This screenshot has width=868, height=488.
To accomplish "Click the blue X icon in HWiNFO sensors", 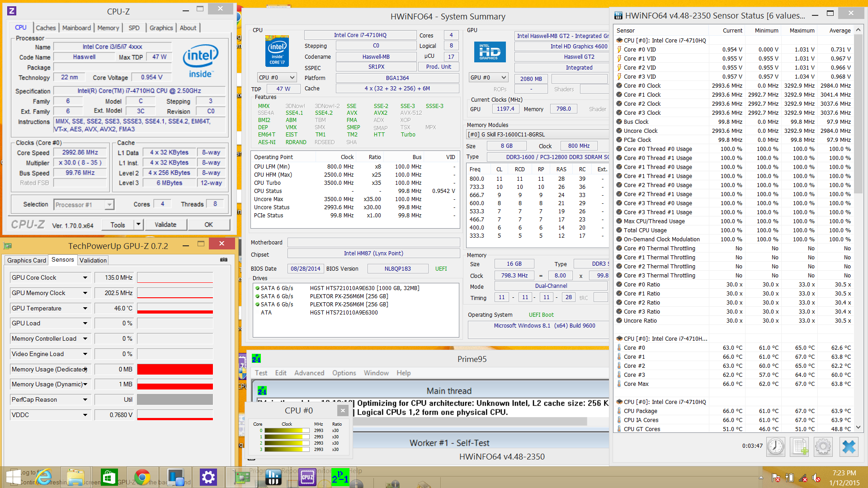I will pos(849,446).
